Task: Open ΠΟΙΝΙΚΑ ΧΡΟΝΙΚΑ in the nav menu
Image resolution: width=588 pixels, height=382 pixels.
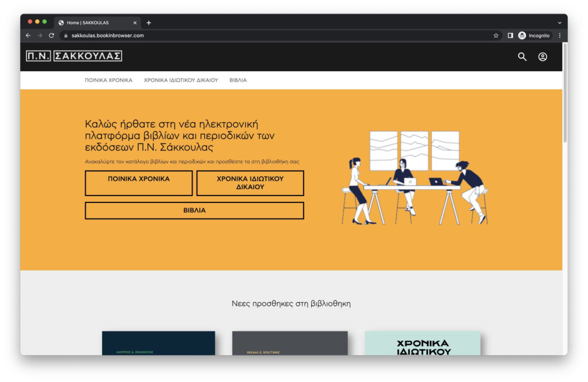Action: tap(109, 80)
